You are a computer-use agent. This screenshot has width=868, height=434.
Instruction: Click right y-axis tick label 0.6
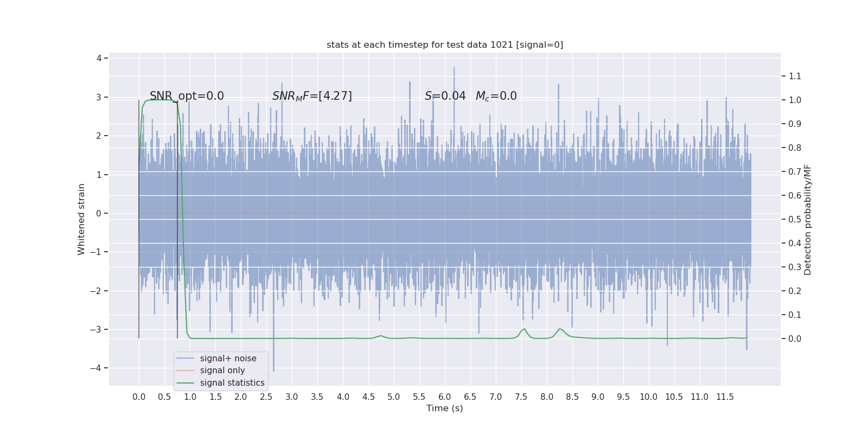795,195
